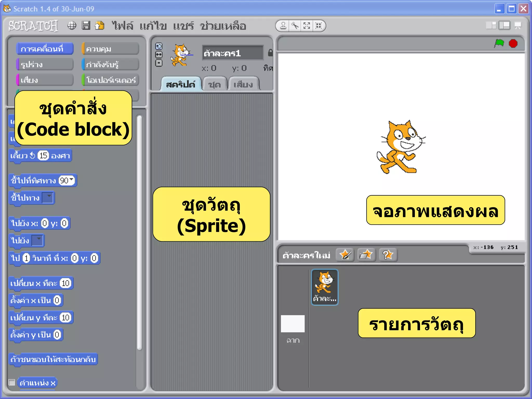This screenshot has height=399, width=532.
Task: Click the เปลี่ยน y ทีละ 10 block
Action: [41, 318]
